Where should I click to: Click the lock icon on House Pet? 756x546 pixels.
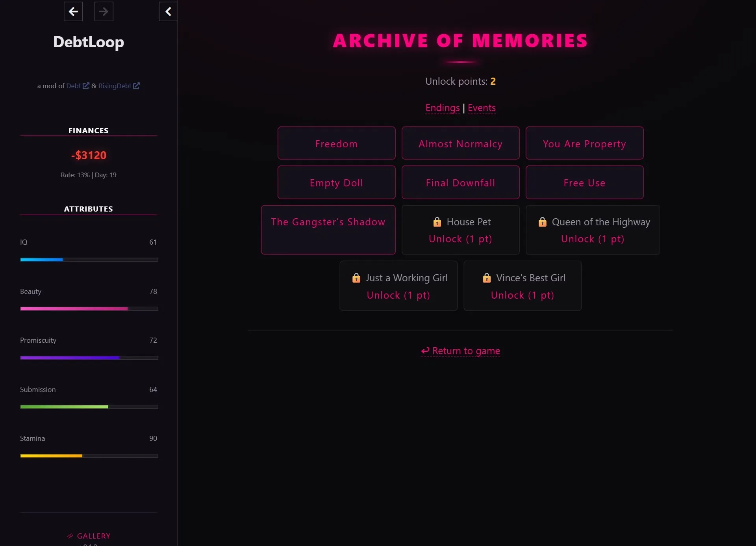[x=437, y=222]
